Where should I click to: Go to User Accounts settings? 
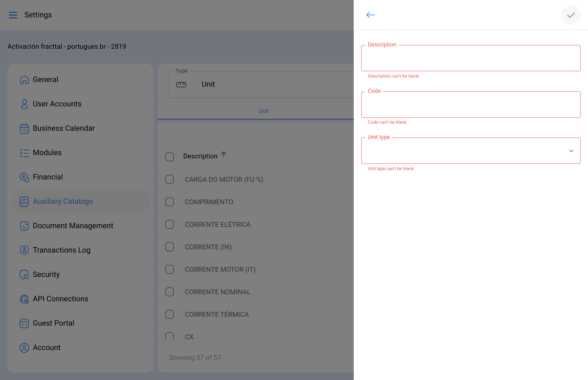point(57,104)
